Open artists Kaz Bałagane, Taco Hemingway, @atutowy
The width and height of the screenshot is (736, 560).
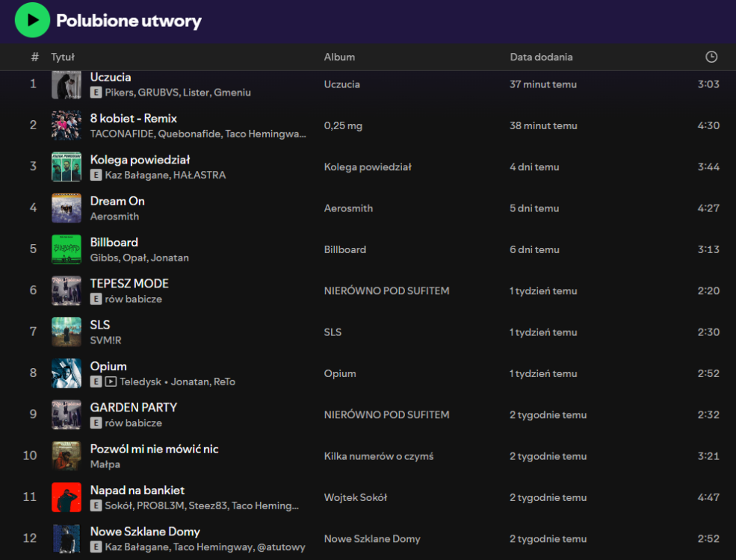coord(205,547)
